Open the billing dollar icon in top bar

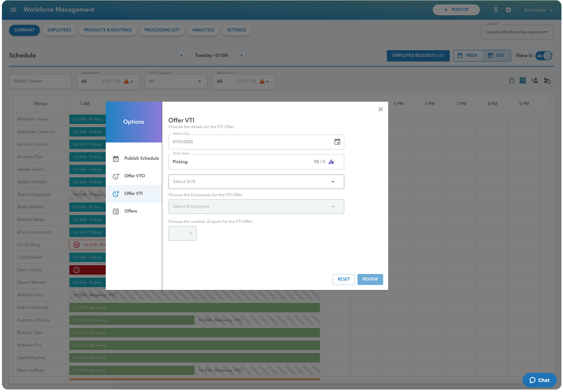496,10
